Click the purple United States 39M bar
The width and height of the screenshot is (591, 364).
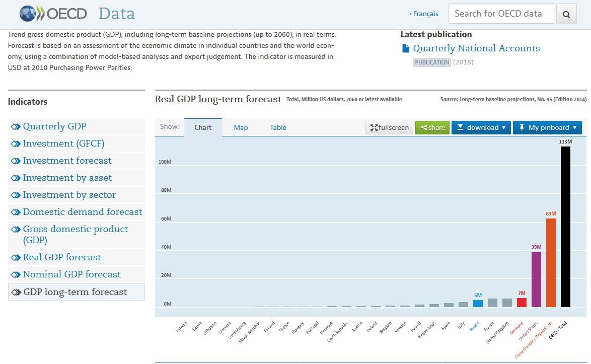[536, 279]
